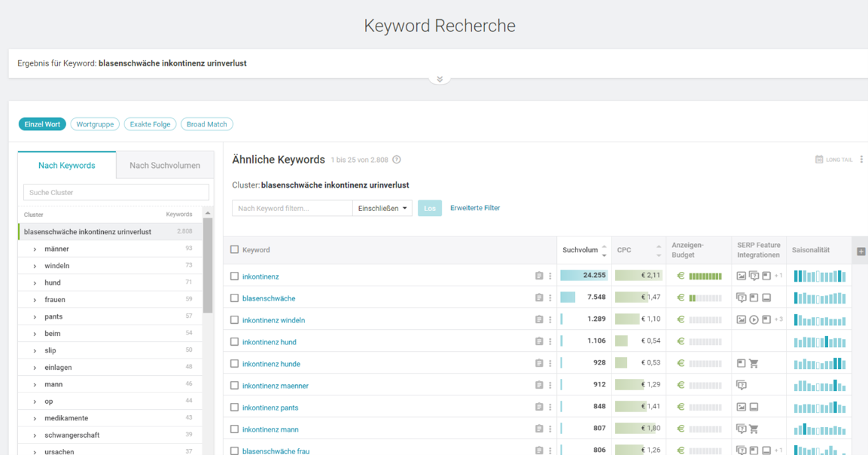Viewport: 868px width, 455px height.
Task: Expand the keyword result panel chevron
Action: point(440,79)
